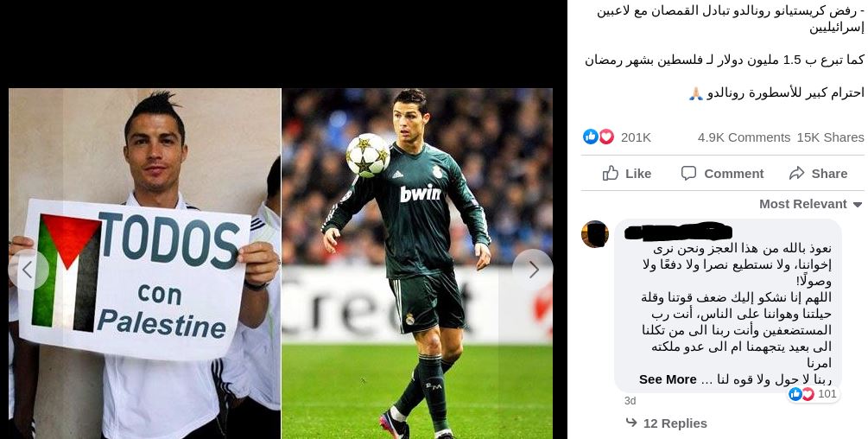The height and width of the screenshot is (439, 868).
Task: Click the Like button label
Action: (638, 174)
